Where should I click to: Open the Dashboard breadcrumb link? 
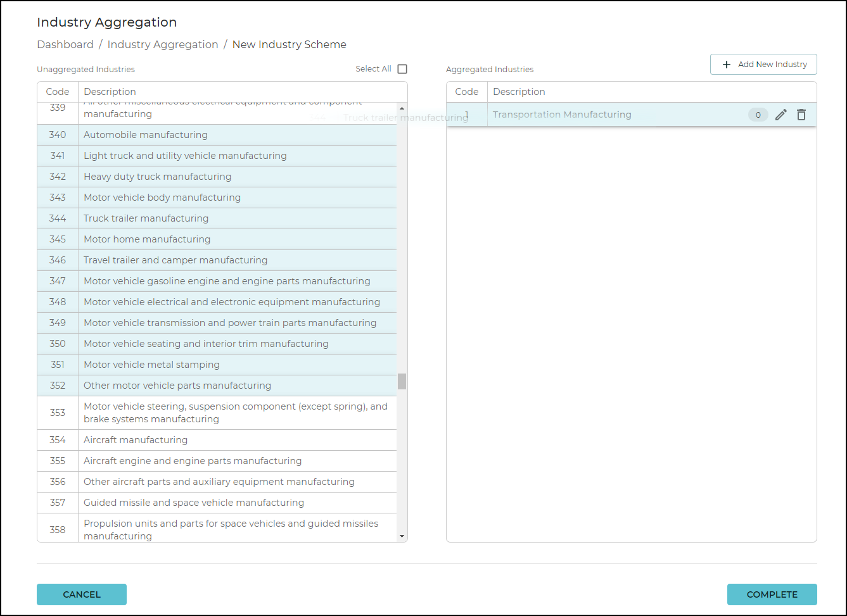click(65, 44)
